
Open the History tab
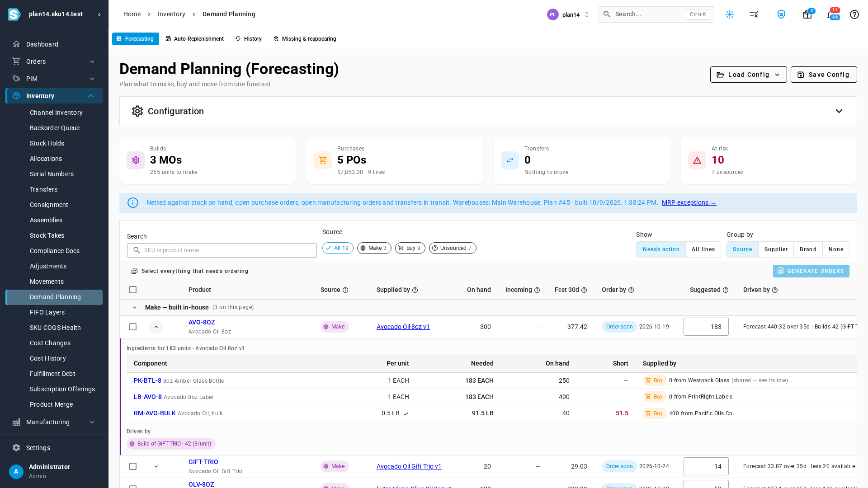tap(249, 39)
